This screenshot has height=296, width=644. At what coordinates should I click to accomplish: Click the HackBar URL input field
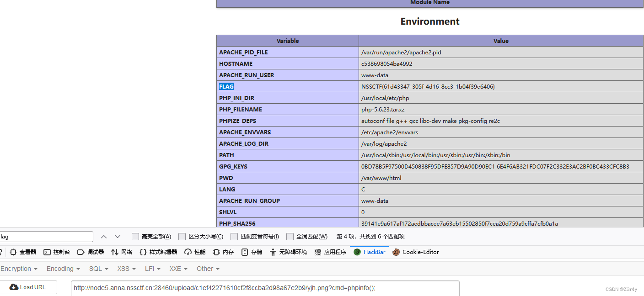click(x=265, y=288)
